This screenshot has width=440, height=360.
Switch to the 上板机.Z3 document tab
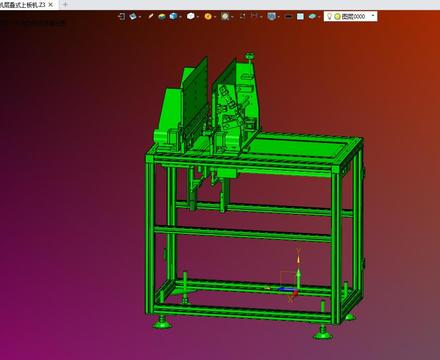coord(23,5)
